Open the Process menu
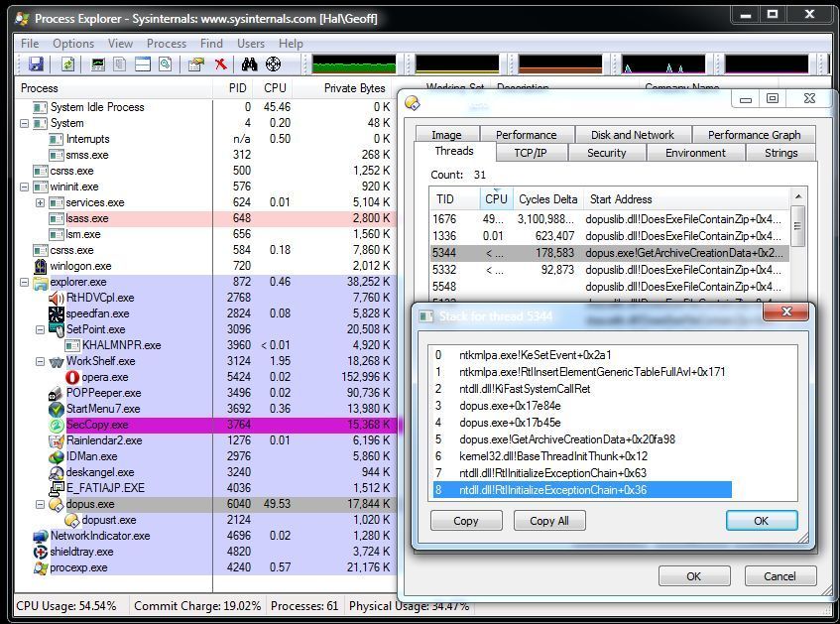This screenshot has height=624, width=840. (167, 44)
